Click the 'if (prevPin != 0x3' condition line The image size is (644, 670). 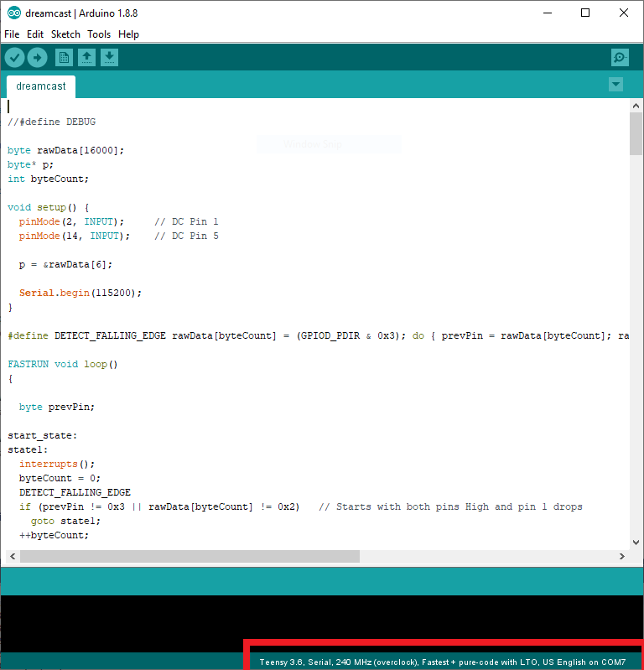159,506
